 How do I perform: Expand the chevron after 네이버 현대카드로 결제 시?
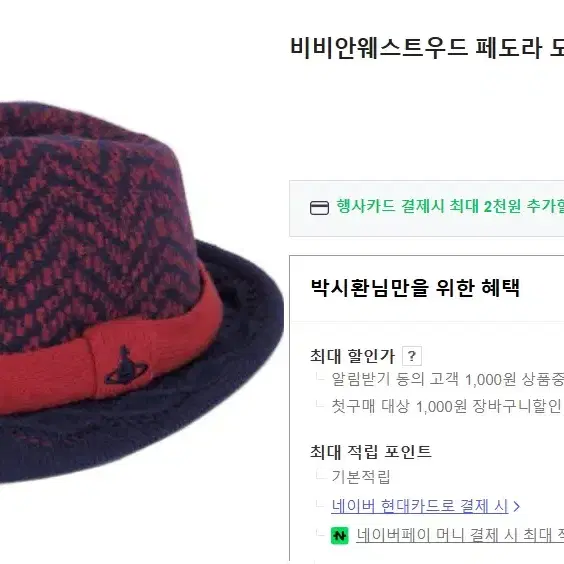click(x=517, y=506)
